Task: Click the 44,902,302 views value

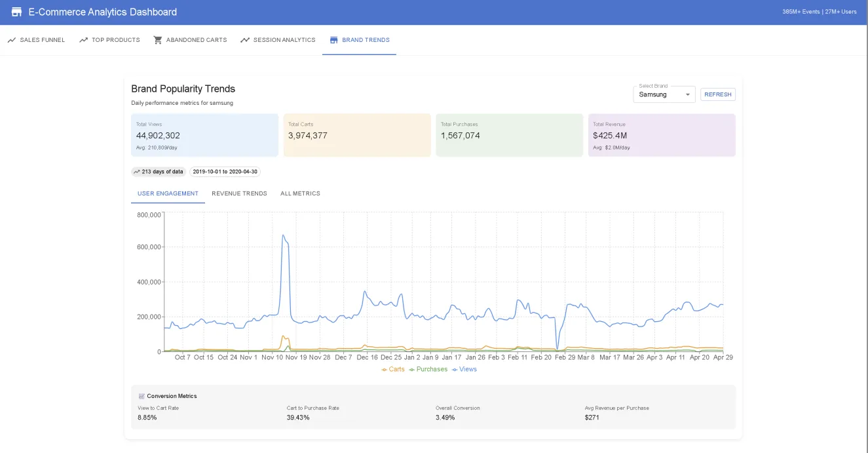Action: click(x=158, y=136)
